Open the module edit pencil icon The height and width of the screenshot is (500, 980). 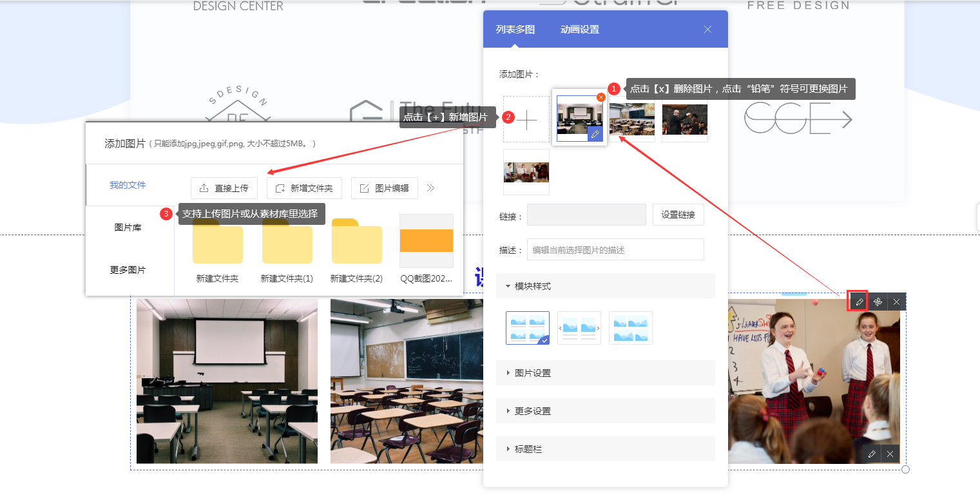[859, 302]
